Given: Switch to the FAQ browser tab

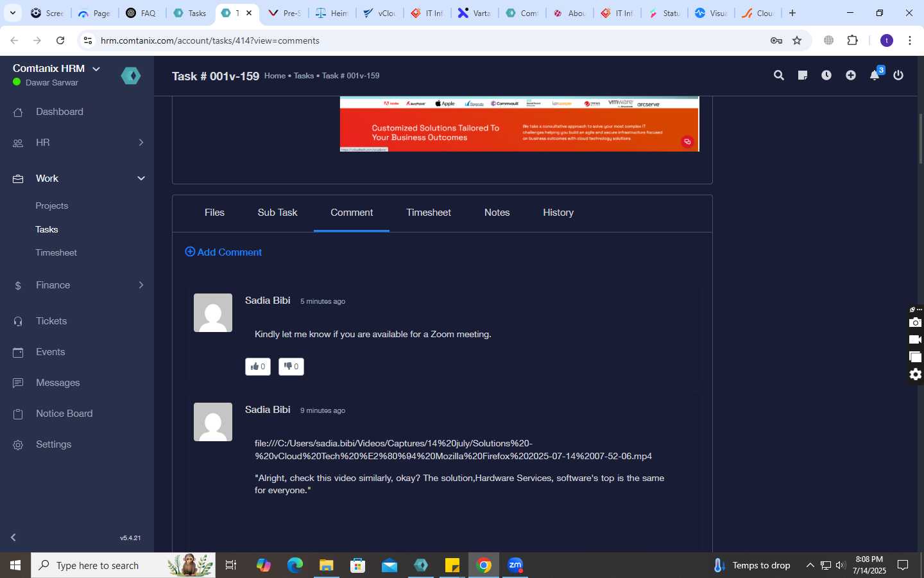Looking at the screenshot, I should click(141, 13).
